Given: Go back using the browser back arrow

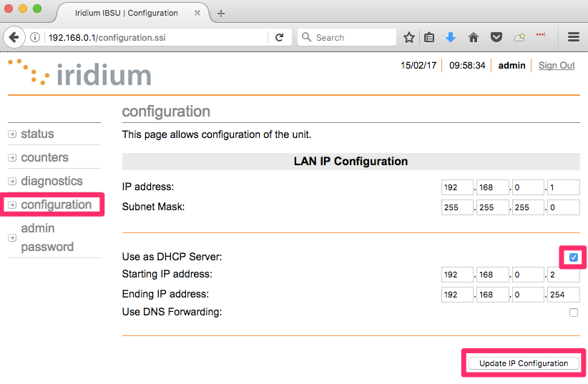Looking at the screenshot, I should pos(14,37).
